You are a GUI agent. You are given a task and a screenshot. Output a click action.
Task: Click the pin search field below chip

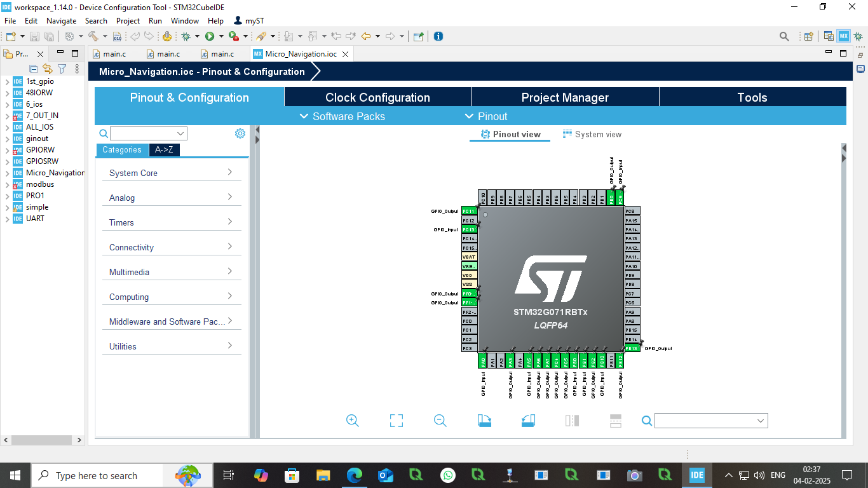705,421
